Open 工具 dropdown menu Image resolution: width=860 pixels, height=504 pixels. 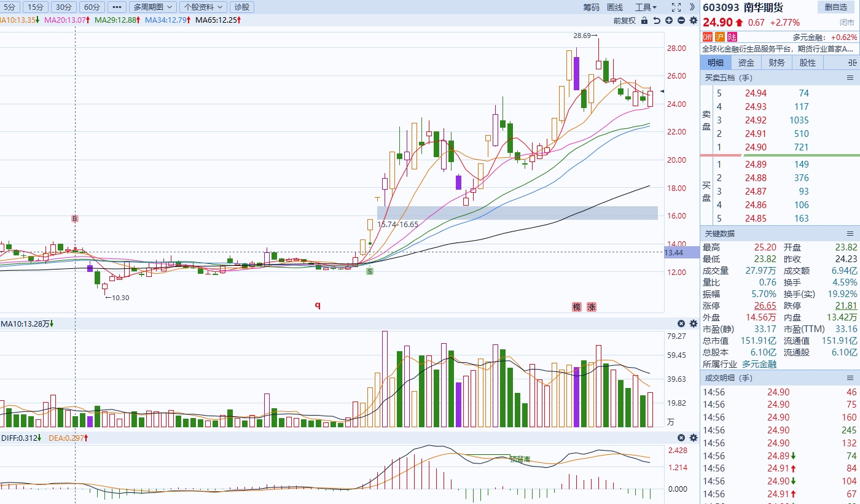(x=646, y=7)
